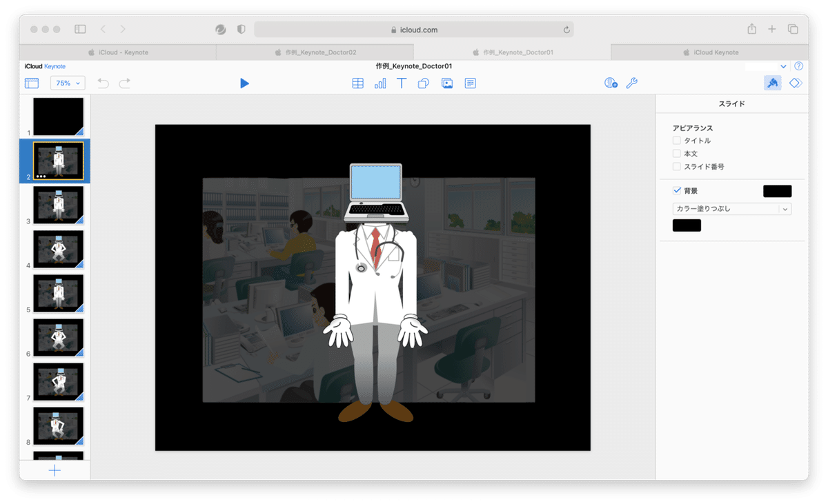This screenshot has height=504, width=828.
Task: Click the iCloud Keynote link
Action: (x=45, y=66)
